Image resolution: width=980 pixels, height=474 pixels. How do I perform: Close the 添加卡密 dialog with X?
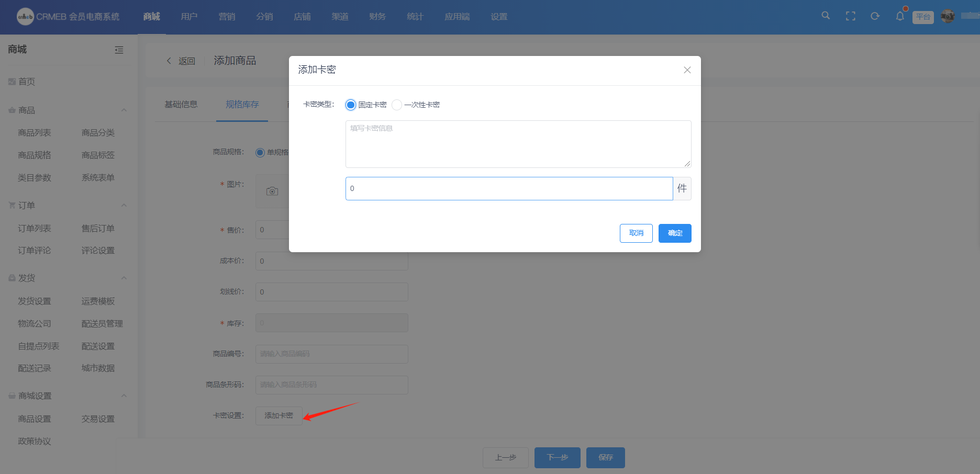click(x=687, y=70)
